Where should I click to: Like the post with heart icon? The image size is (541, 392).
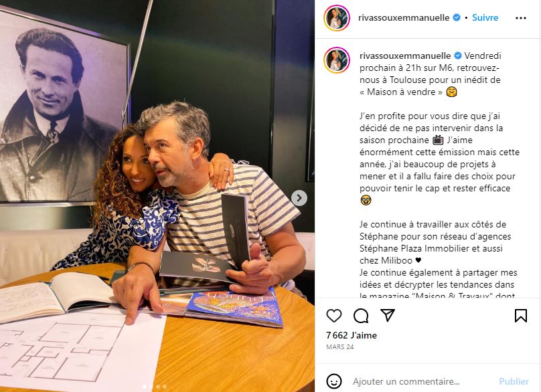pos(333,316)
